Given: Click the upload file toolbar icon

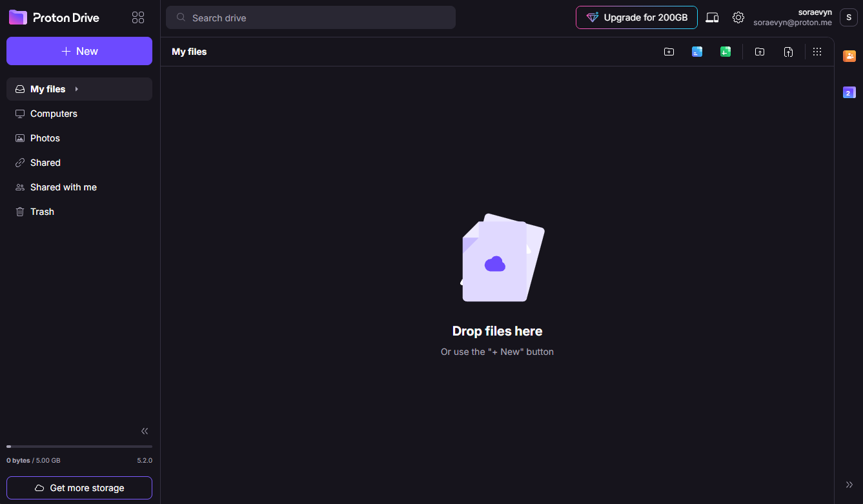Looking at the screenshot, I should [788, 52].
